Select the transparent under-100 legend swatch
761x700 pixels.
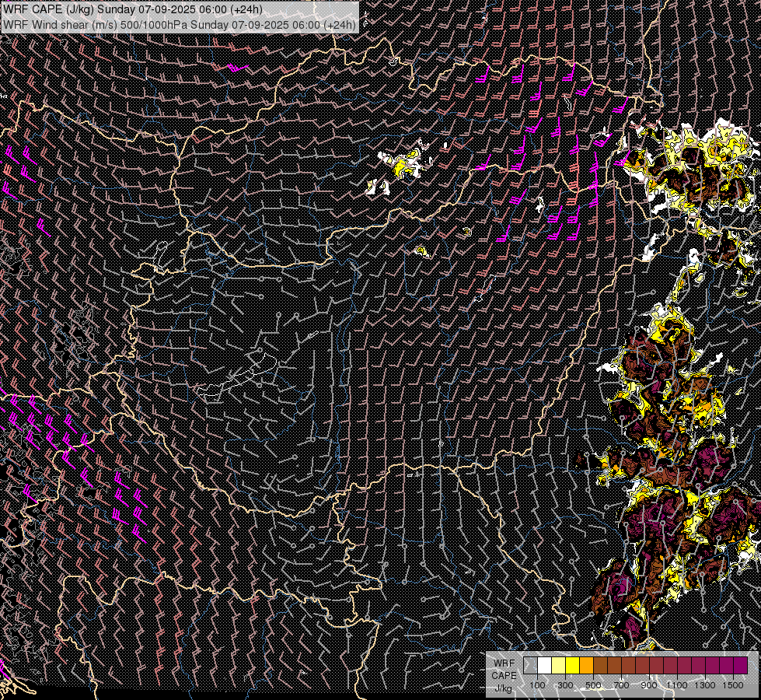(530, 665)
